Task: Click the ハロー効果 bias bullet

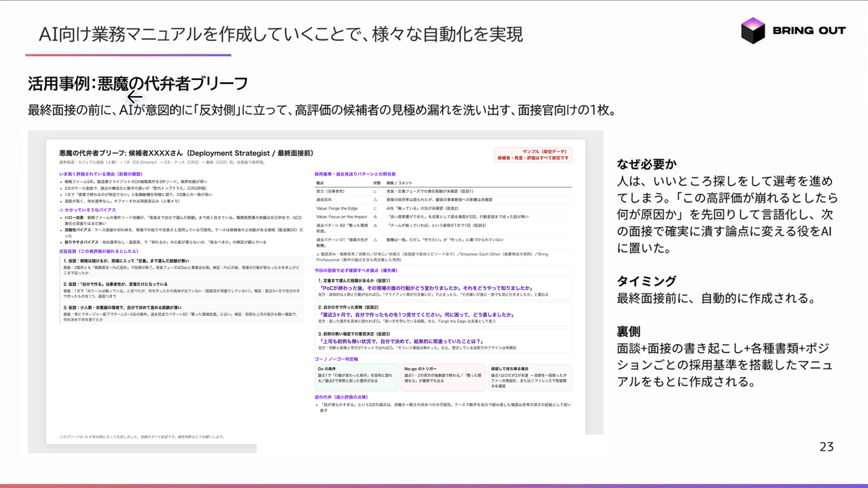Action: point(182,222)
